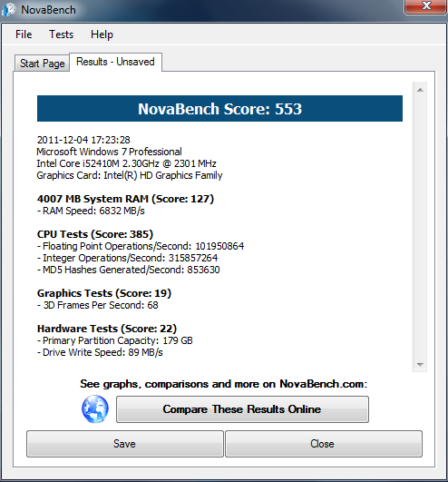
Task: Click the NovaBench Score 553 banner
Action: (x=219, y=109)
